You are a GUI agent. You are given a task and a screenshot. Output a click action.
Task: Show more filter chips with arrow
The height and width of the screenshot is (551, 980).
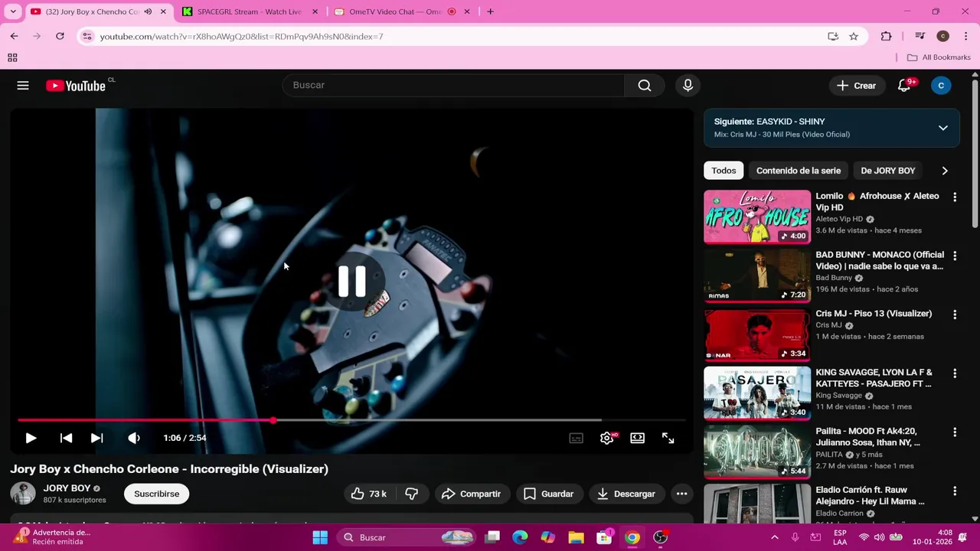945,171
